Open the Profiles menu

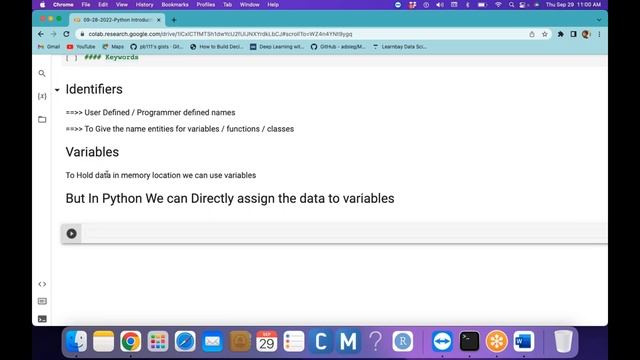pyautogui.click(x=206, y=5)
